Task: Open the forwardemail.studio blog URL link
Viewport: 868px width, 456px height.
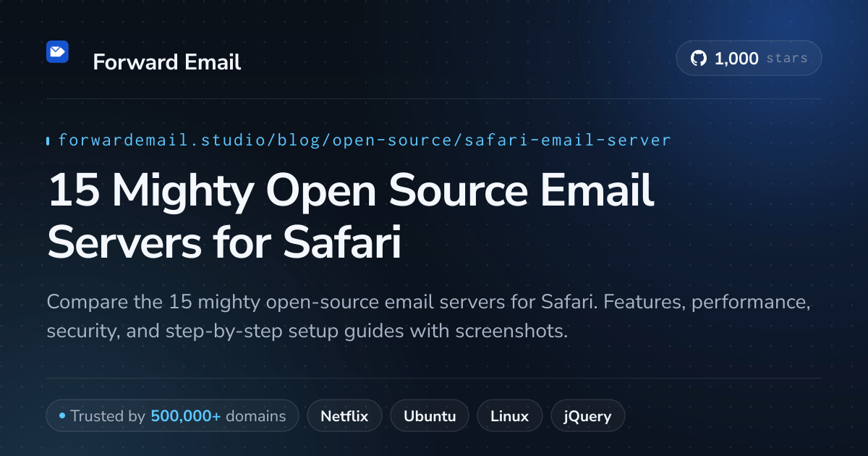Action: pos(365,140)
